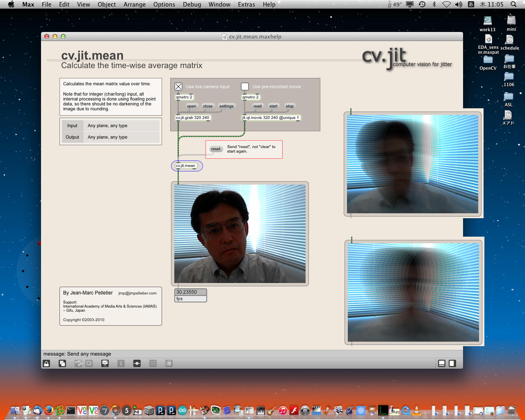Screen dimensions: 525x420
Task: Select the cv.jit.mean object box
Action: [186, 166]
